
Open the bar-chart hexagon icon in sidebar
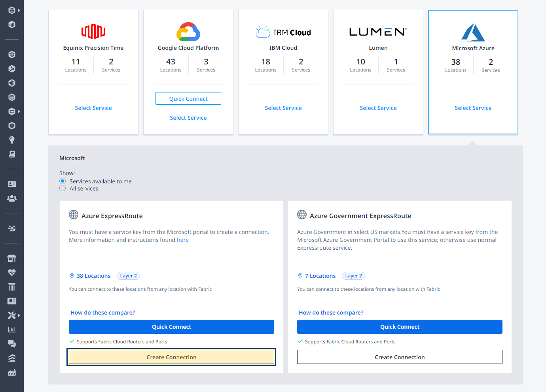[12, 24]
